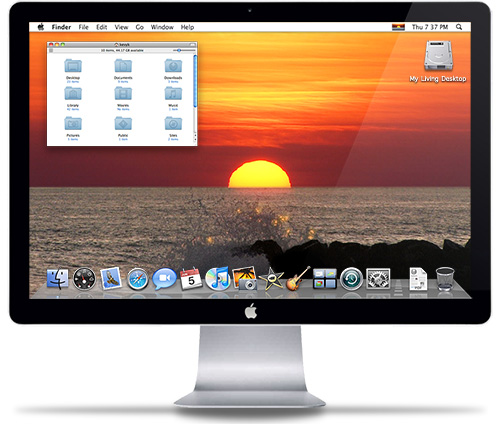
Task: Open iPhoto from the Dock
Action: tap(245, 278)
